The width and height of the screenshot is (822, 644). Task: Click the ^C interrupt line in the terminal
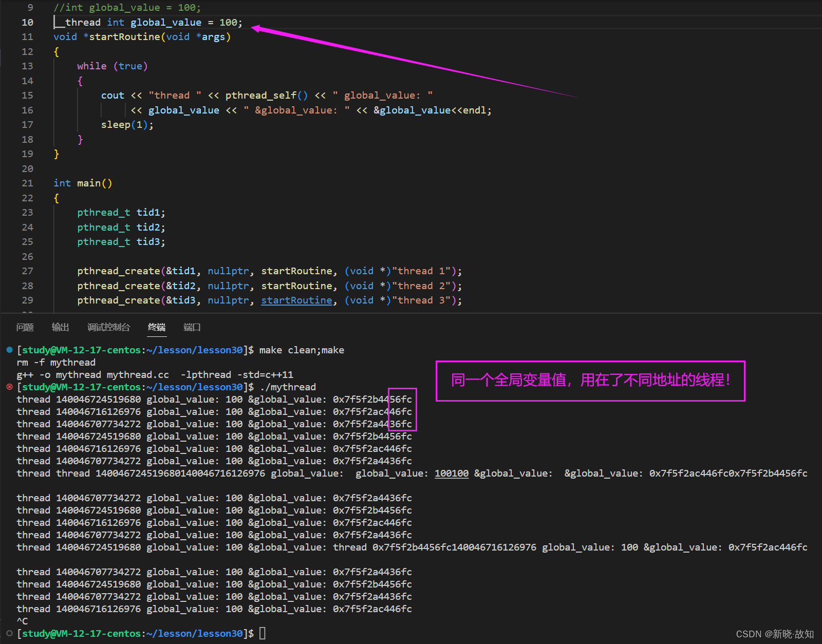tap(22, 621)
